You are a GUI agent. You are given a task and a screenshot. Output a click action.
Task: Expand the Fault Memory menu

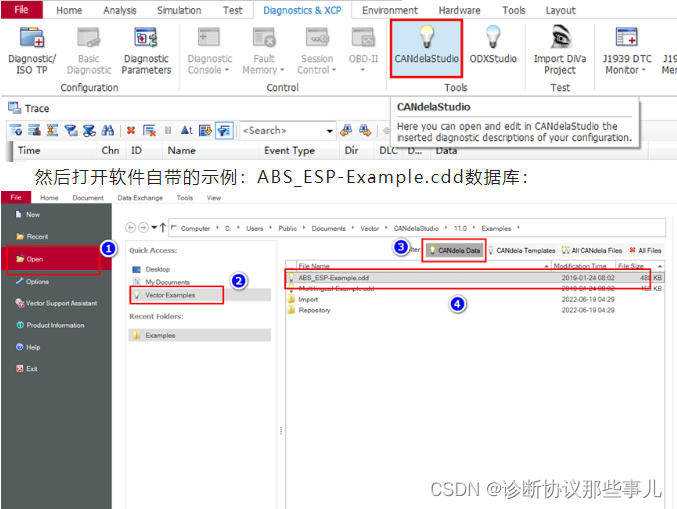point(263,51)
